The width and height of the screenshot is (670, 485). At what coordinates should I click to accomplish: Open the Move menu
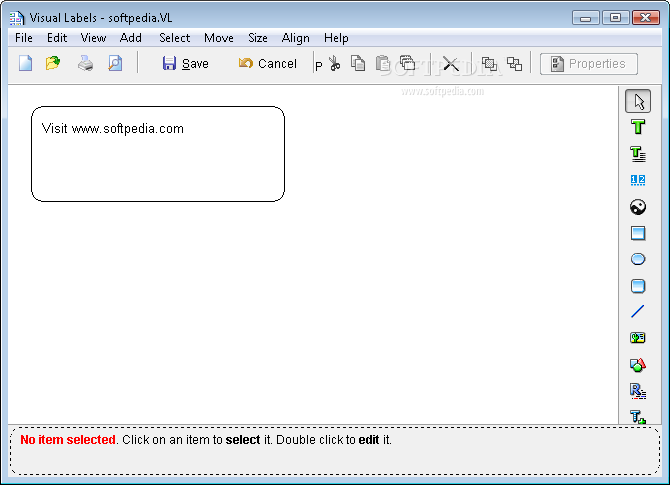pyautogui.click(x=219, y=38)
